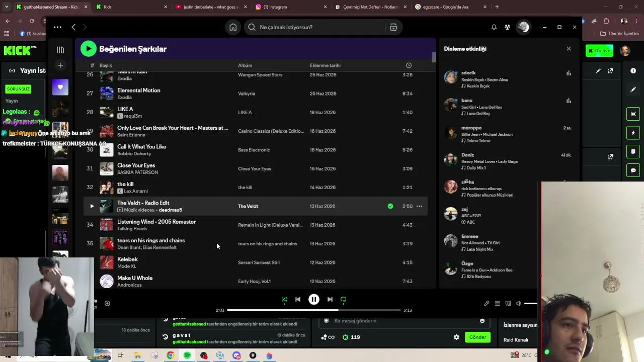
Task: Open the Lana Del Rey playlist under banu
Action: point(478,114)
